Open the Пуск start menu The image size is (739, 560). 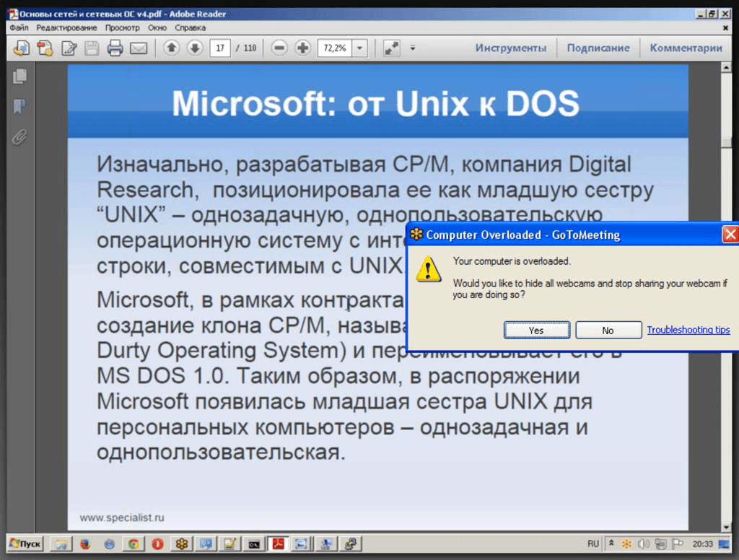(25, 544)
